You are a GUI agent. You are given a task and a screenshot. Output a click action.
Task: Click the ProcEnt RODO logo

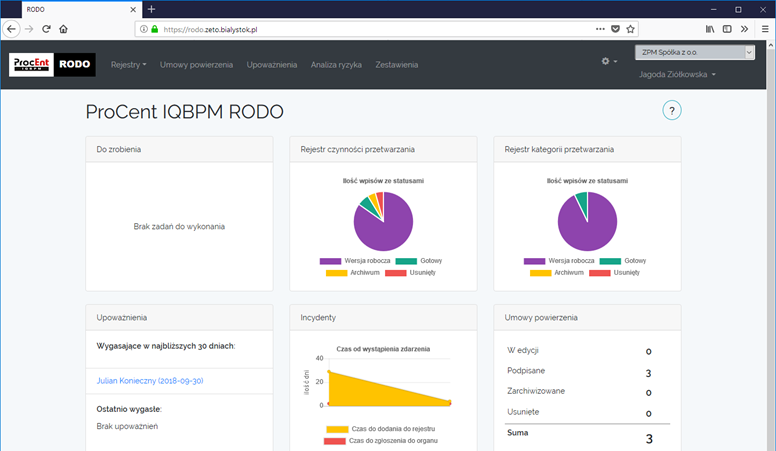pos(52,64)
